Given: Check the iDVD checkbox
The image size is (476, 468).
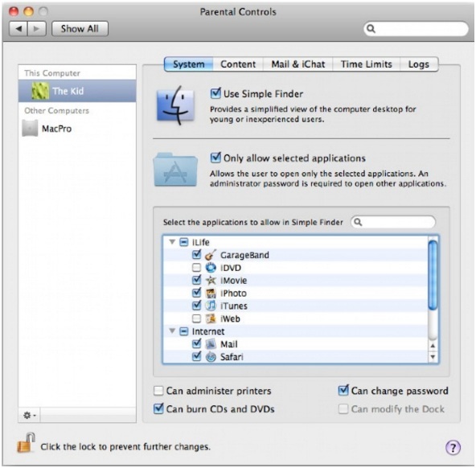Looking at the screenshot, I should click(197, 268).
